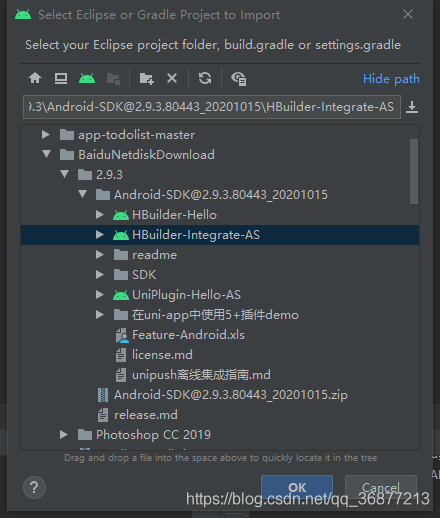The image size is (440, 518).
Task: Select the HBuilder-Hello project name
Action: click(174, 215)
